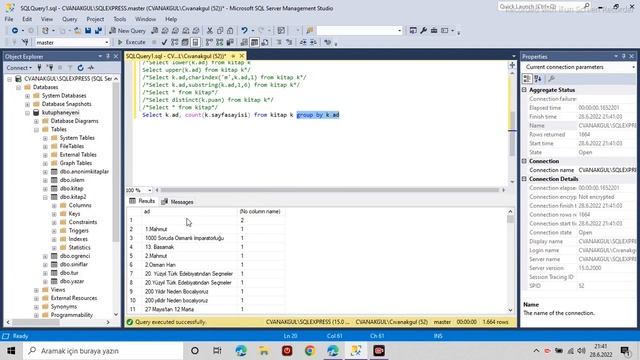640x360 pixels.
Task: Click the Save All icon
Action: pos(98,31)
